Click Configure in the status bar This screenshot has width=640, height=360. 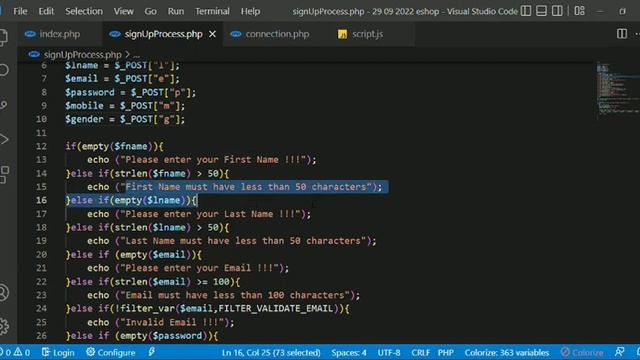[111, 352]
